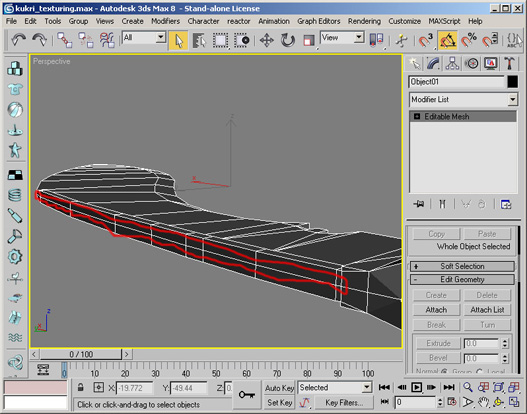Toggle Selection Lock padlock icon
Viewport: 527px width, 414px height.
click(x=80, y=387)
